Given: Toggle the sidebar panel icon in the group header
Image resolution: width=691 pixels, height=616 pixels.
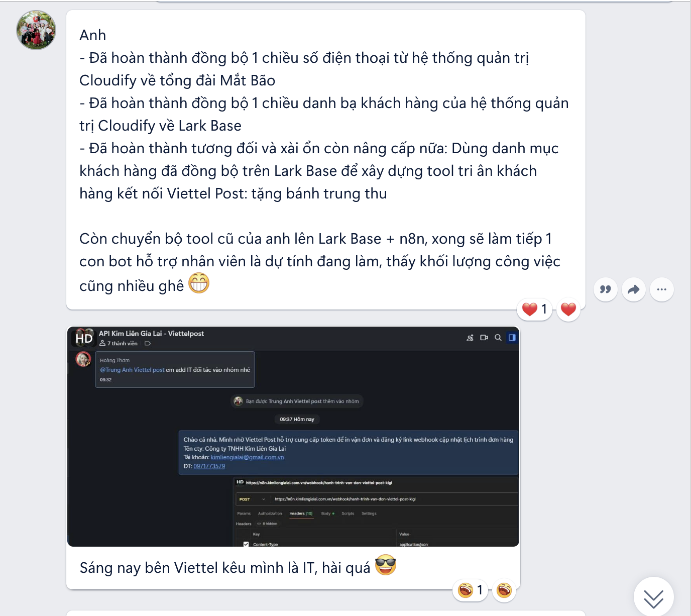Looking at the screenshot, I should (512, 338).
